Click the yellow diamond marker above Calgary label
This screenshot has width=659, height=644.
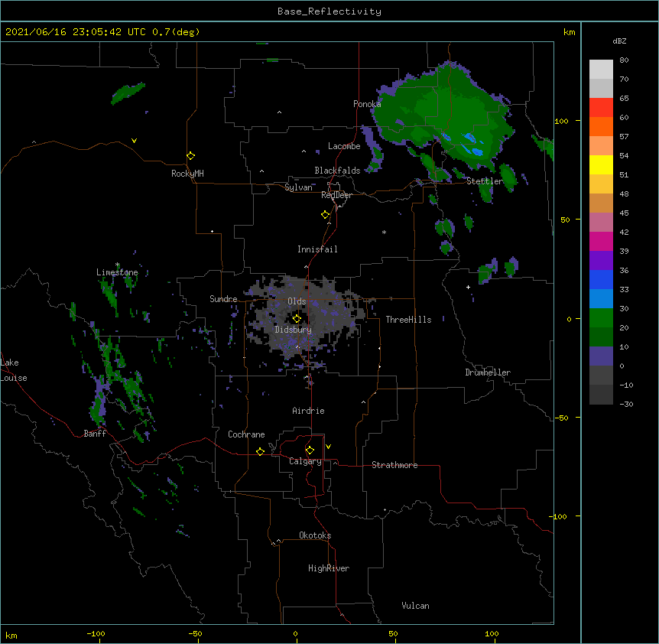click(x=310, y=450)
